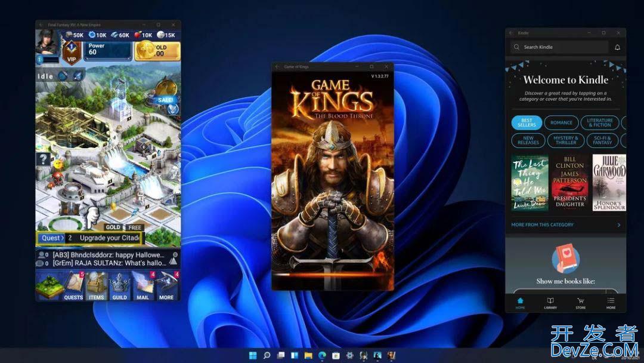The height and width of the screenshot is (363, 644).
Task: Open the Idle status bar
Action: pos(61,76)
